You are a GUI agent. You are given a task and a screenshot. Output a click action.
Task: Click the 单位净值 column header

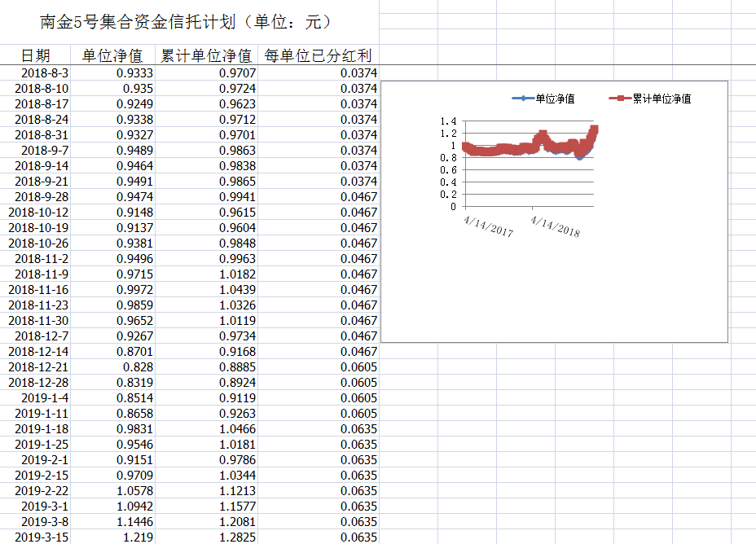click(x=112, y=55)
